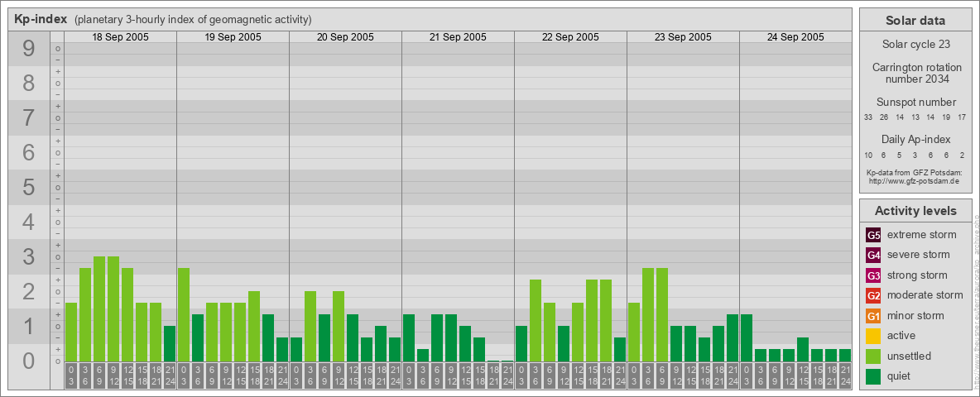980x397 pixels.
Task: Select the light green unsettled swatch
Action: point(874,356)
